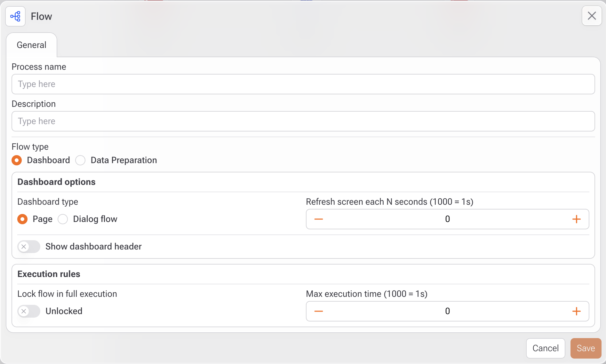Switch to the General tab

pos(31,45)
